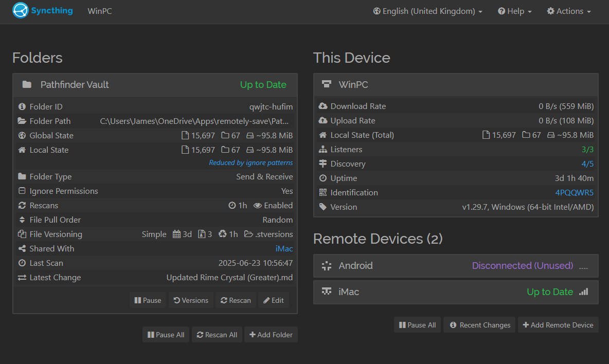This screenshot has width=609, height=364.
Task: Click the Syncthing logo icon
Action: [x=20, y=10]
